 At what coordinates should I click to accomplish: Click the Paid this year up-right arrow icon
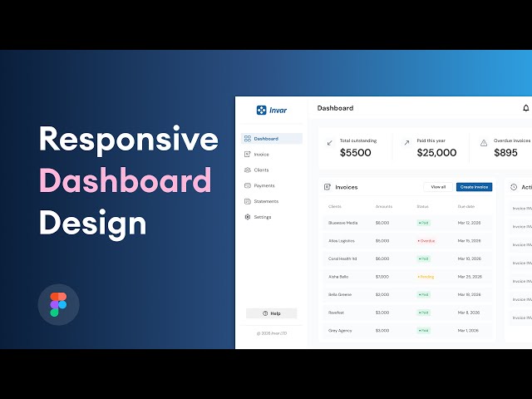coord(406,143)
